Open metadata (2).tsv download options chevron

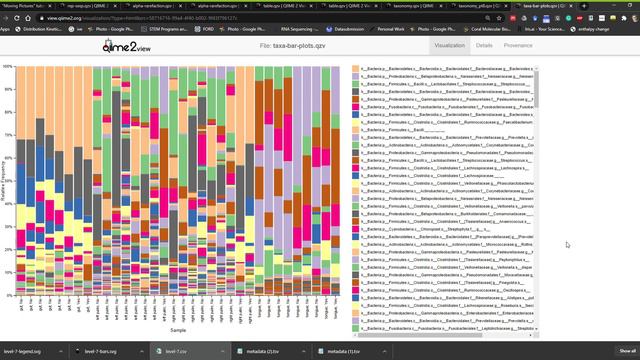click(303, 351)
